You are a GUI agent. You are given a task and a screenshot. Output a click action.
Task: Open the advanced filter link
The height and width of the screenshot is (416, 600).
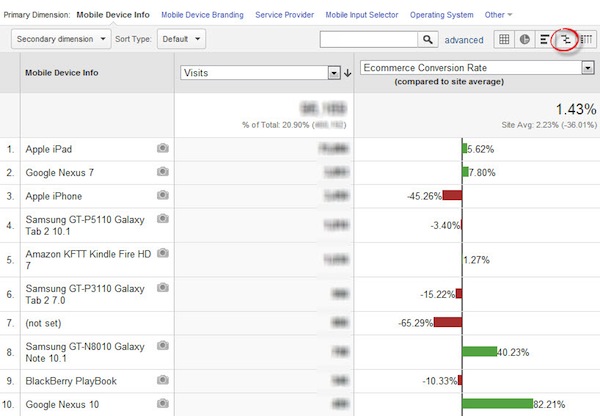click(x=464, y=40)
